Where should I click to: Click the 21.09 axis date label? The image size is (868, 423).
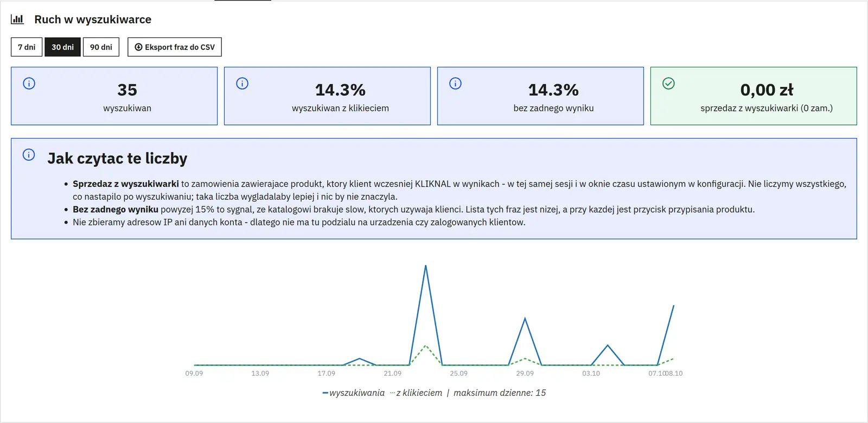(x=393, y=373)
